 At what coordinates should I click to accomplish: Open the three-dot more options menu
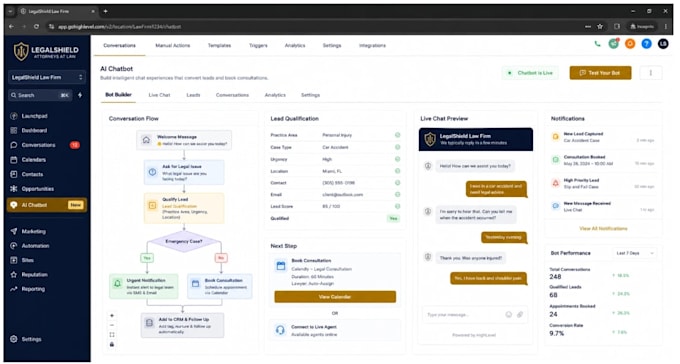click(x=650, y=73)
